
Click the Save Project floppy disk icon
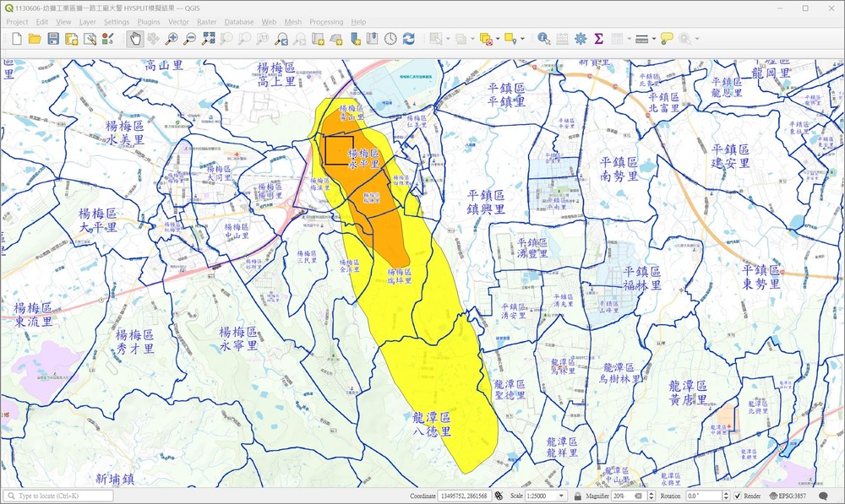[53, 39]
